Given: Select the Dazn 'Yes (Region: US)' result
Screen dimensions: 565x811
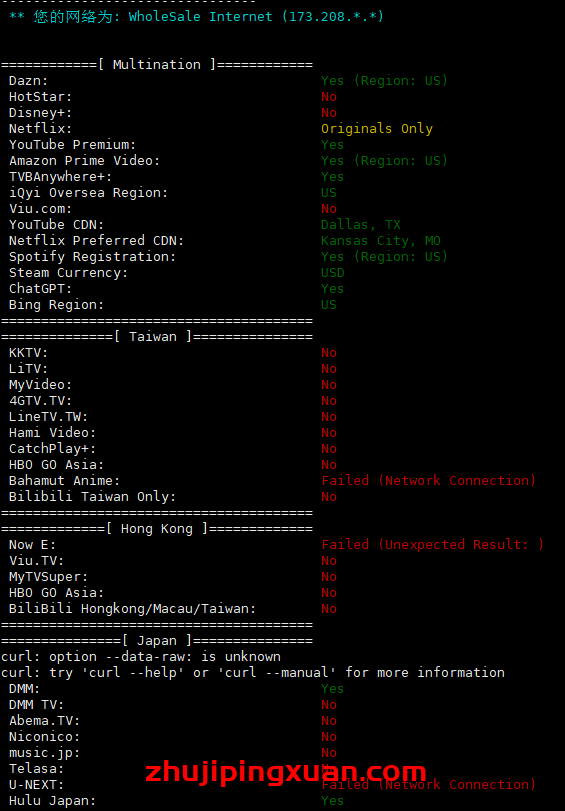Looking at the screenshot, I should coord(384,81).
